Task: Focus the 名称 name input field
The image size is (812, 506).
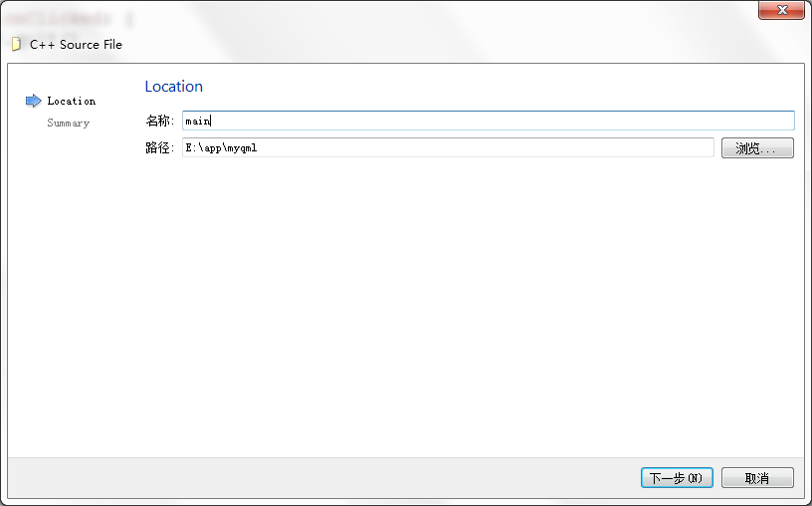Action: 488,121
